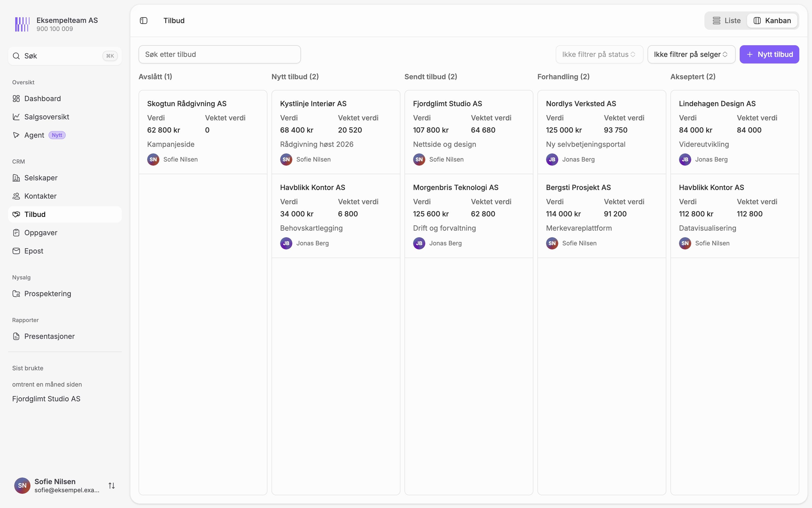Switch to Liste view
The width and height of the screenshot is (812, 508).
point(726,21)
